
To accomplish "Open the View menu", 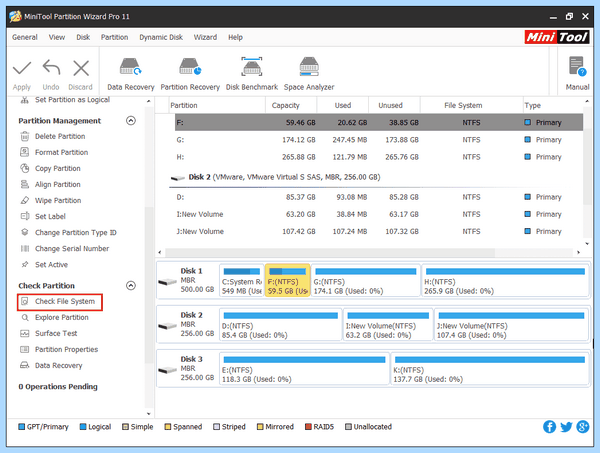I will (x=57, y=37).
